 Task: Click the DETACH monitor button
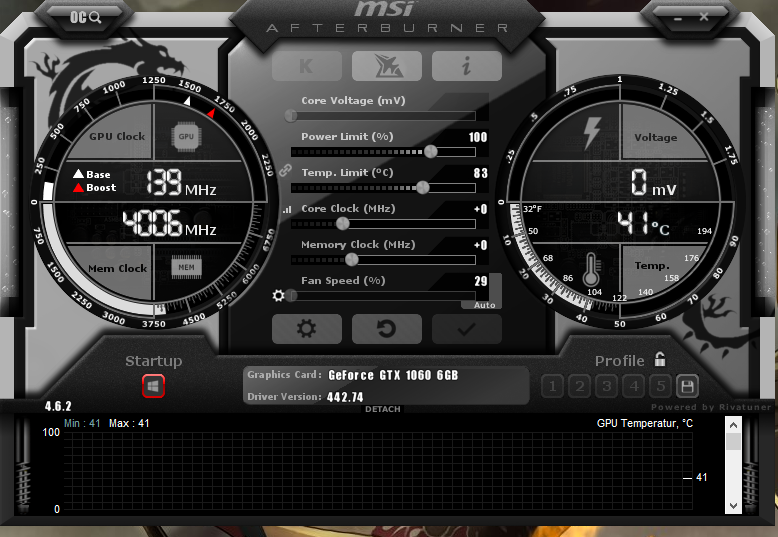click(383, 409)
